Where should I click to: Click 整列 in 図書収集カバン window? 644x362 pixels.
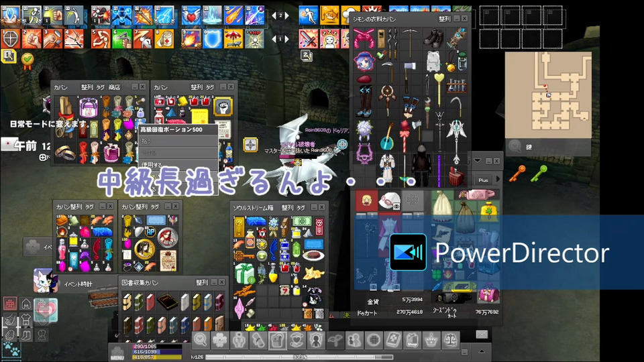pos(202,282)
